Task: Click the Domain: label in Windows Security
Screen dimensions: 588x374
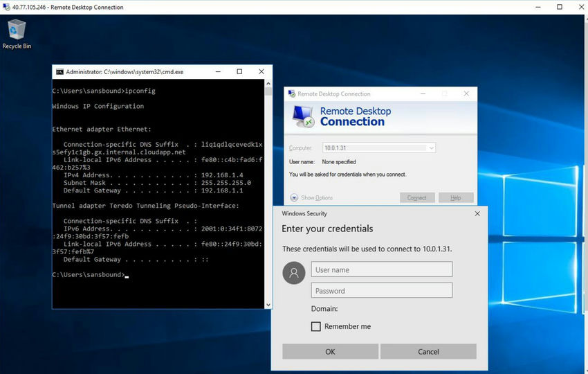Action: pyautogui.click(x=324, y=309)
